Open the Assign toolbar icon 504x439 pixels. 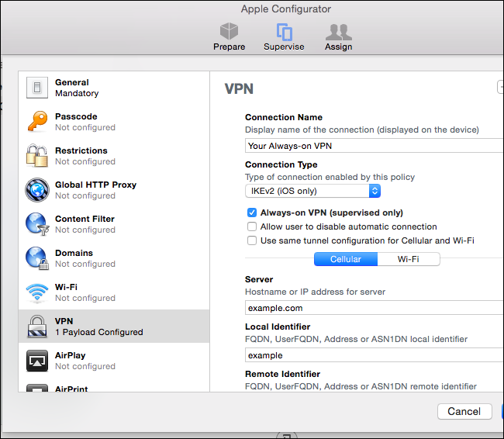pos(339,32)
